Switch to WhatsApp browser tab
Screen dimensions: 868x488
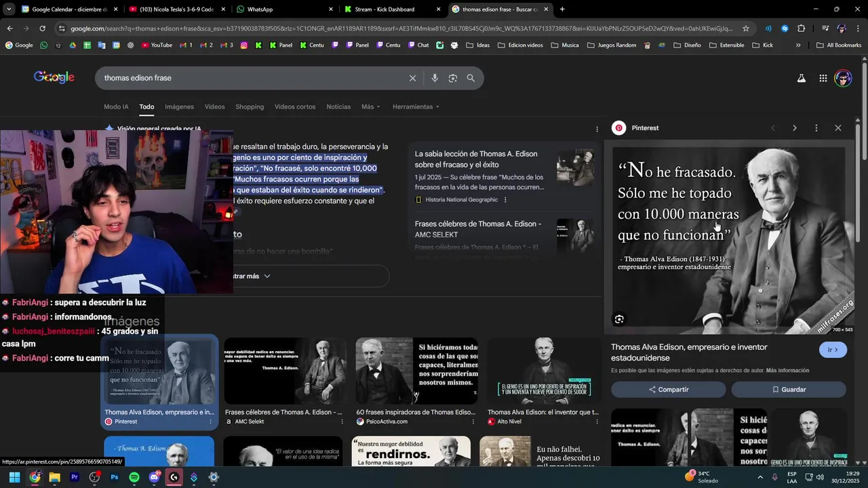[x=285, y=9]
